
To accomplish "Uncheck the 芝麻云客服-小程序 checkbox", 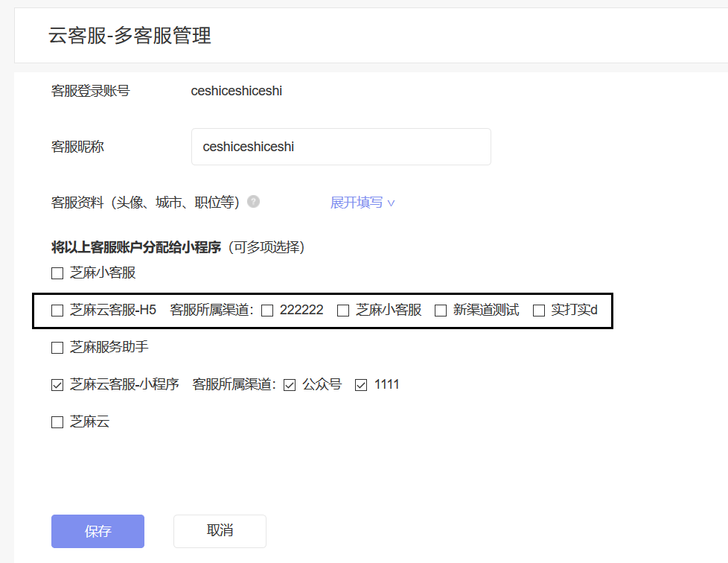I will click(57, 385).
